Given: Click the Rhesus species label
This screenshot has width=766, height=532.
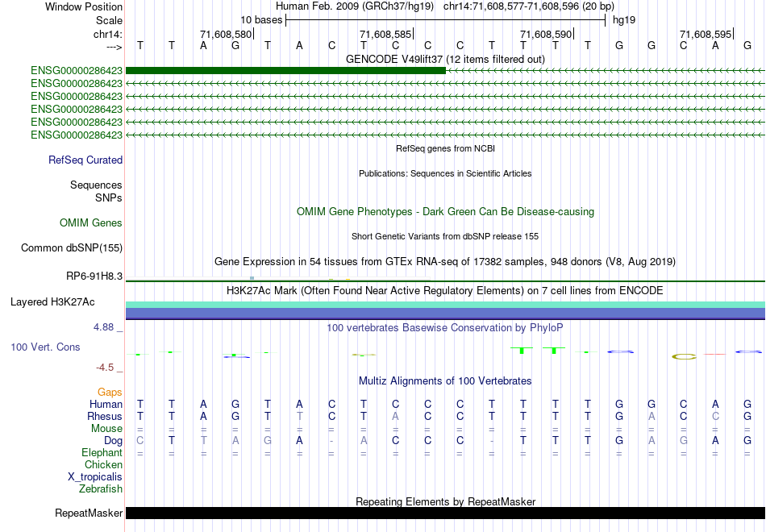Looking at the screenshot, I should pos(105,416).
